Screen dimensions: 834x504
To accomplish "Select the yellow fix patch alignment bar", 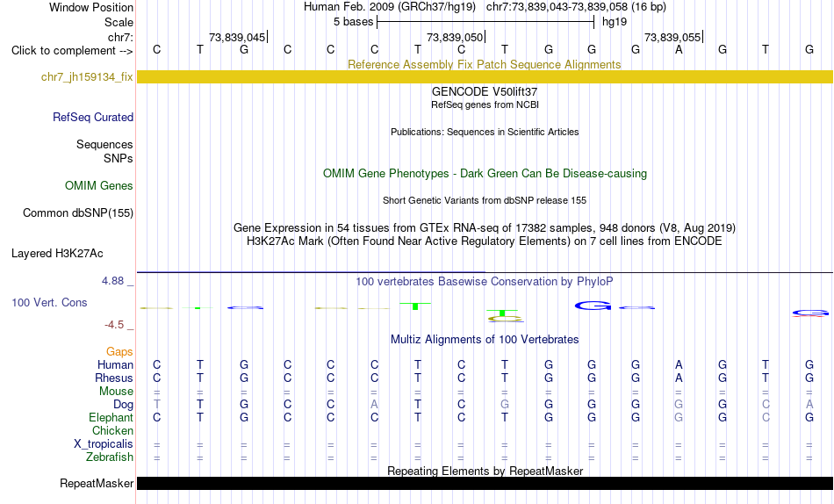I will (485, 77).
